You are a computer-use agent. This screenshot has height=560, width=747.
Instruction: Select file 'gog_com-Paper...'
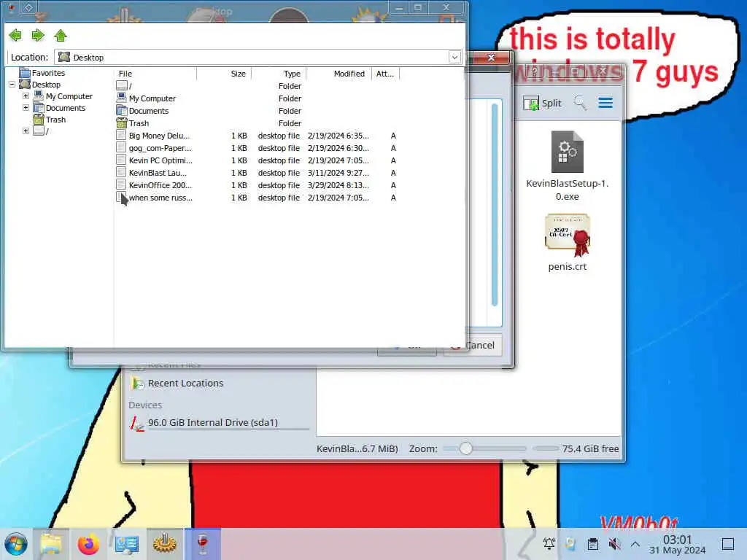pos(160,148)
